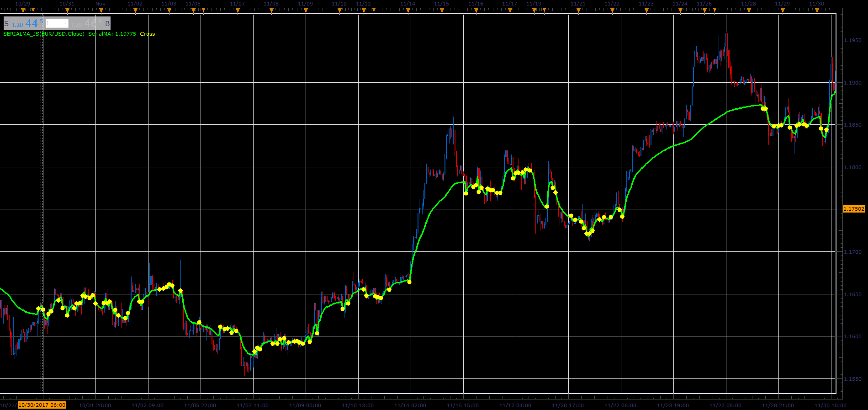This screenshot has width=868, height=410.
Task: Click the highlighted 10/30/2017 06:00 date label
Action: [x=42, y=405]
